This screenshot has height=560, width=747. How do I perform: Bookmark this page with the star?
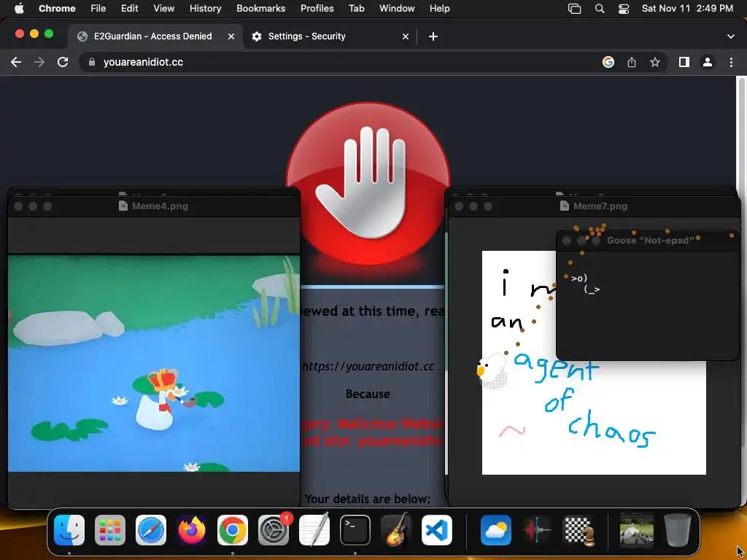pyautogui.click(x=655, y=63)
